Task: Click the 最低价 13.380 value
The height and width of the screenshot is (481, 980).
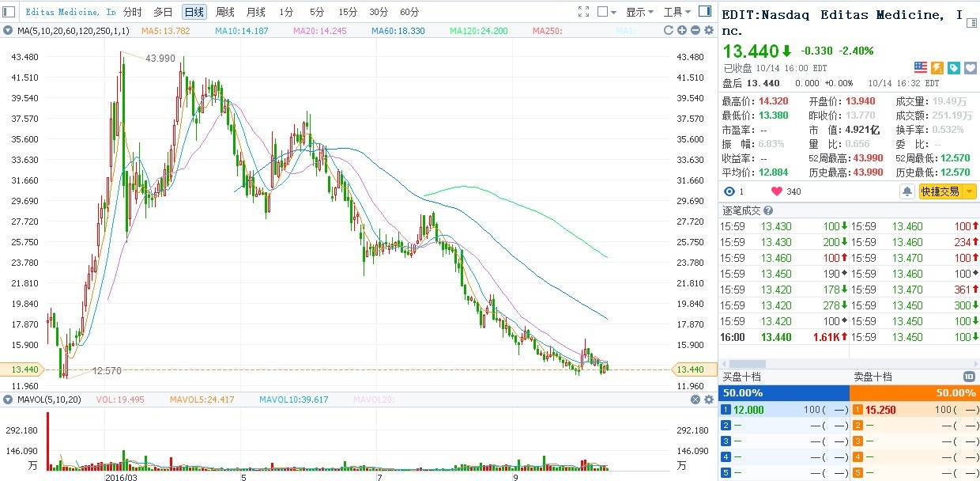Action: (774, 115)
